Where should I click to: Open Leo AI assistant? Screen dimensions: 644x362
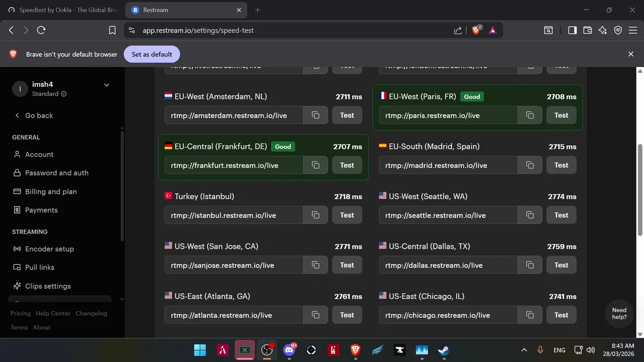tap(603, 30)
